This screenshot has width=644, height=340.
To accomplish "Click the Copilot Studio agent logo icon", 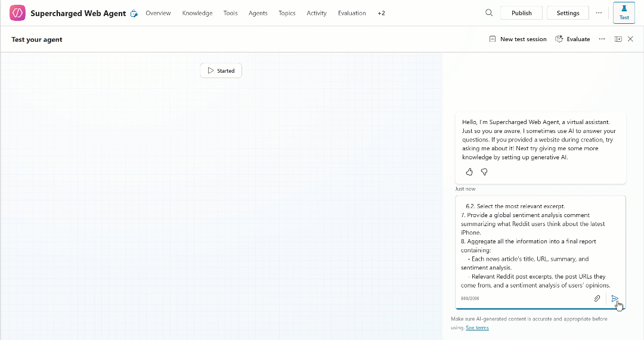I will click(17, 13).
